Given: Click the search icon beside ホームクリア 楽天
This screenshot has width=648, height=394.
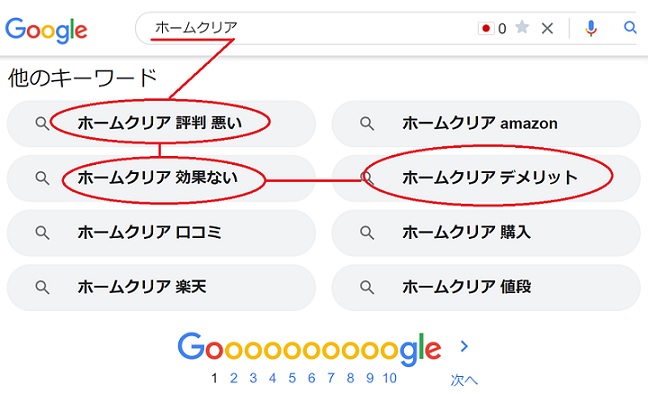Looking at the screenshot, I should [x=42, y=287].
